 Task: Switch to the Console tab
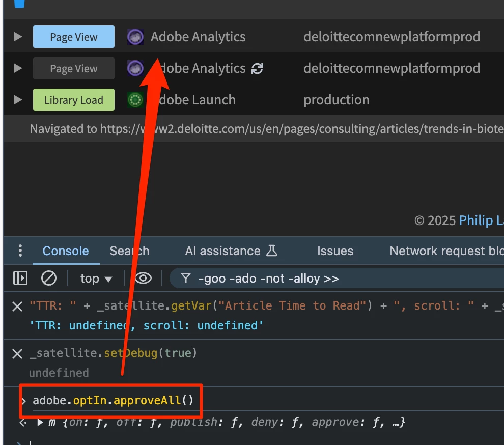[x=66, y=251]
